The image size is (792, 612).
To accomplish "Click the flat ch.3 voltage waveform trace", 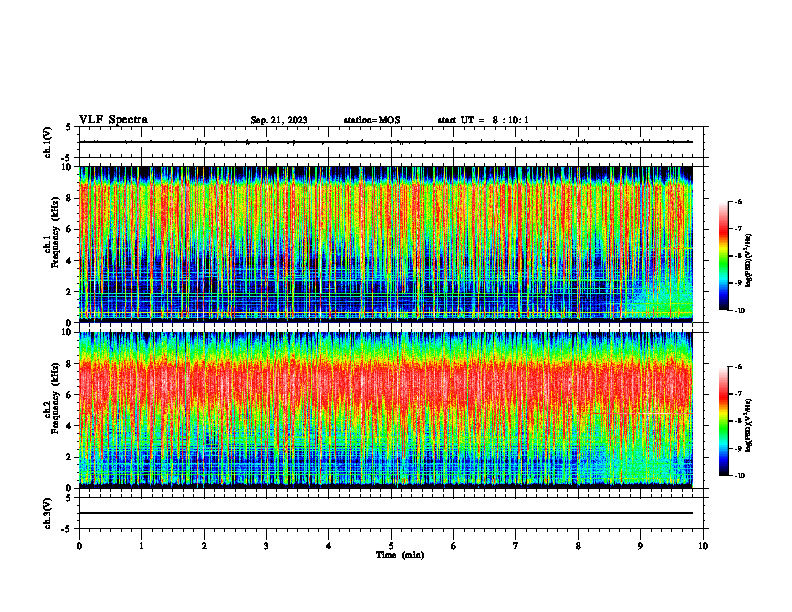I will pos(386,513).
